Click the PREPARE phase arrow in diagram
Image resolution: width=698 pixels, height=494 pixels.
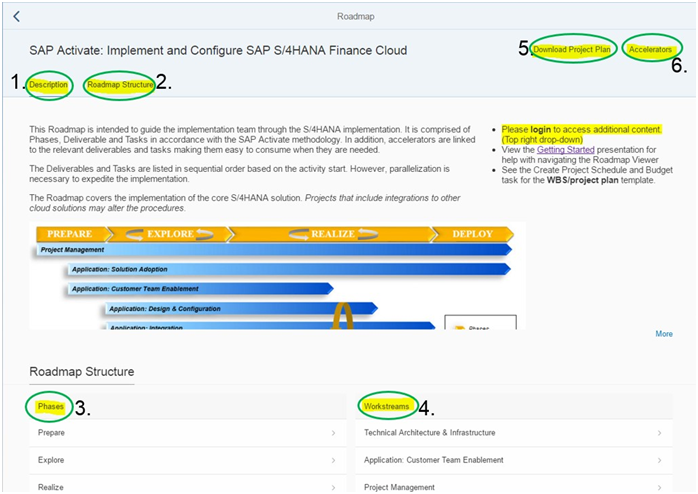73,234
